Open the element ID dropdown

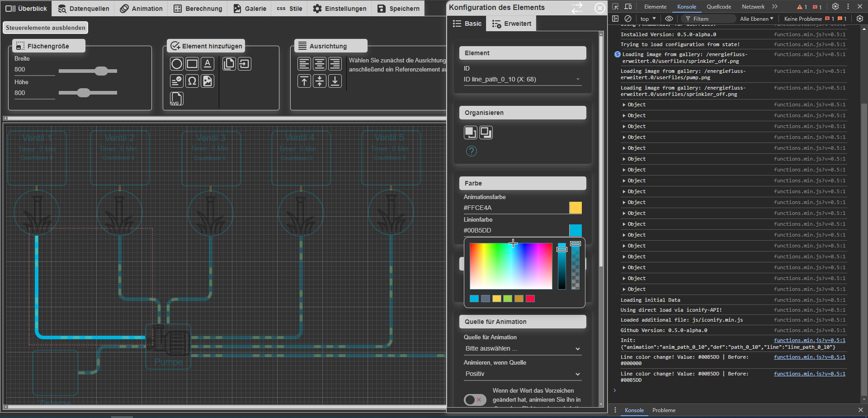click(522, 79)
